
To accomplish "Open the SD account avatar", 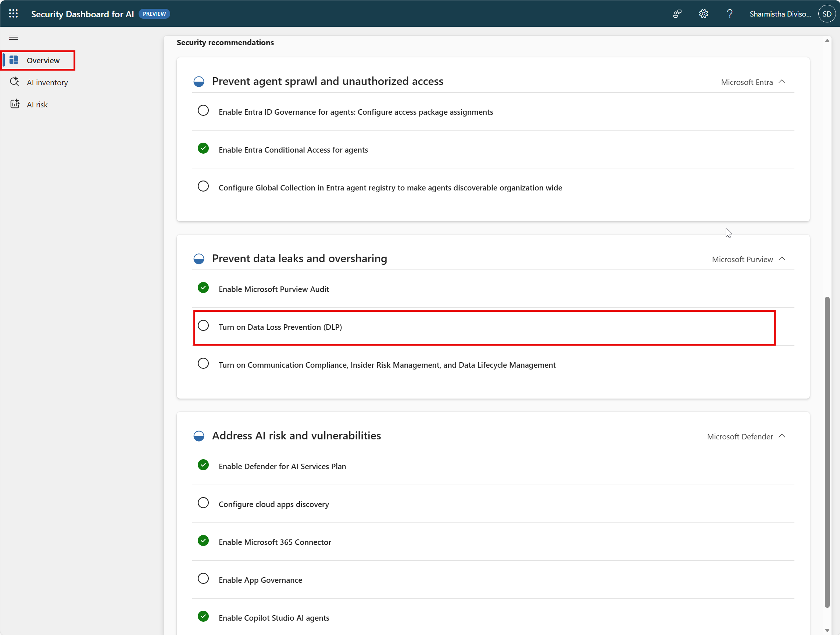I will (827, 14).
